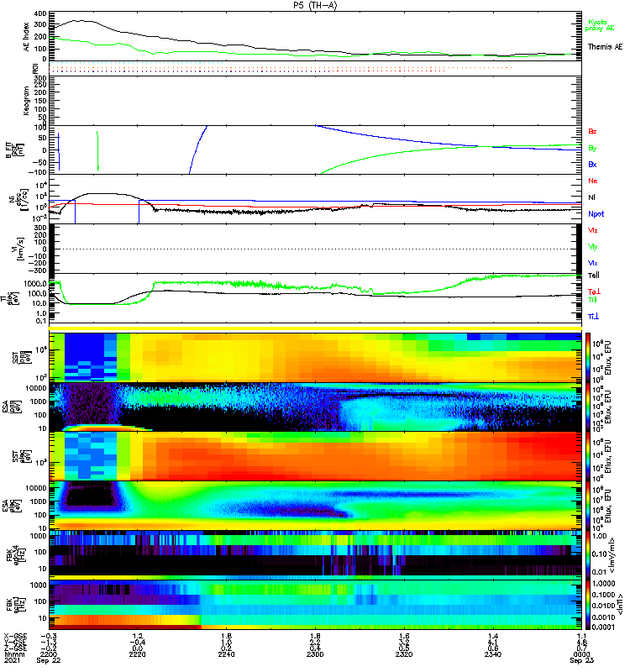This screenshot has height=672, width=630.
Task: Click the red Te⊥ temperature legend label
Action: coord(594,291)
